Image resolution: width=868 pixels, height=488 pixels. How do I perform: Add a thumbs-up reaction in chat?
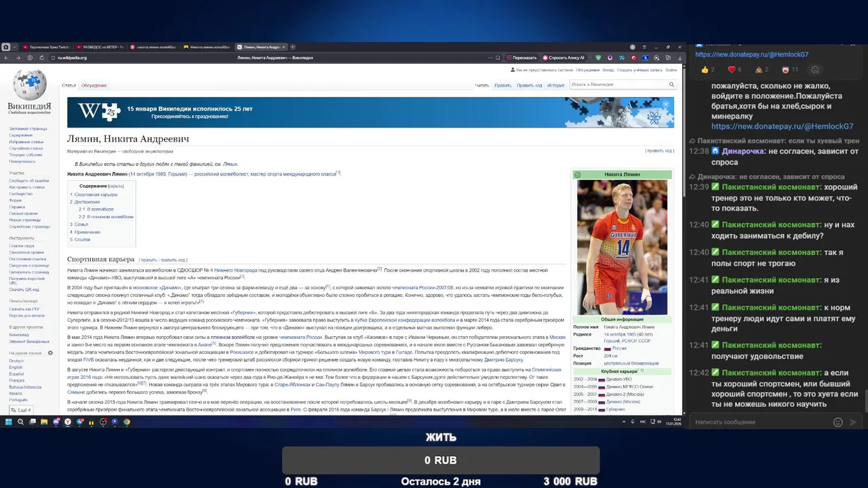708,70
